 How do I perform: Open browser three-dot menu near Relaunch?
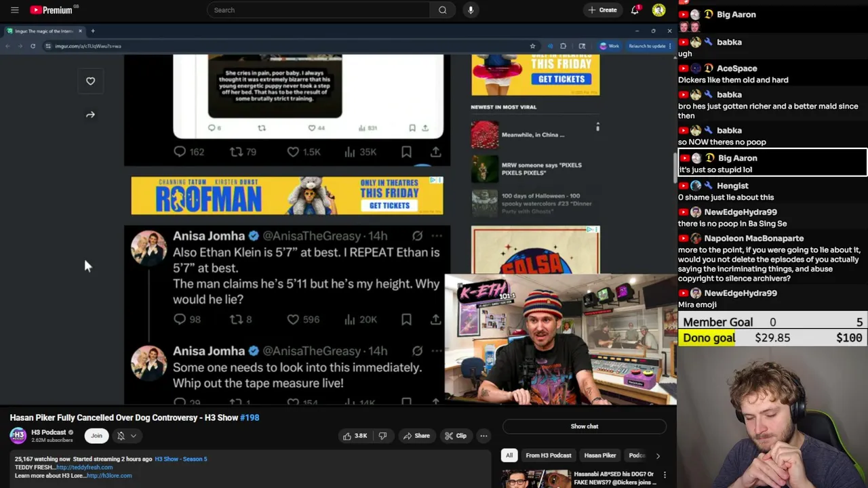click(670, 46)
